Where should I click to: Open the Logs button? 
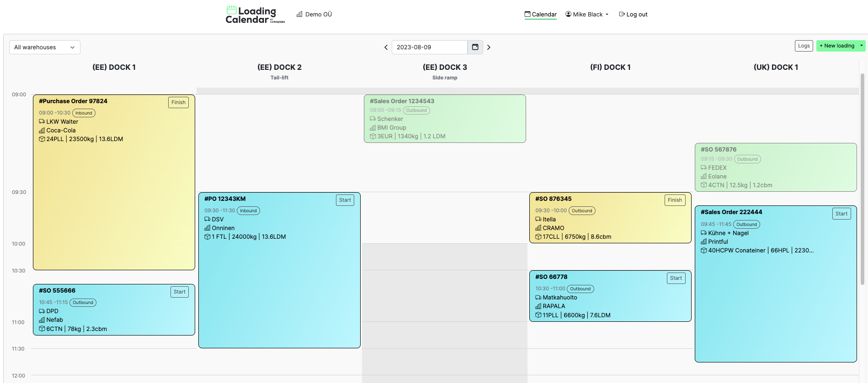pyautogui.click(x=804, y=46)
